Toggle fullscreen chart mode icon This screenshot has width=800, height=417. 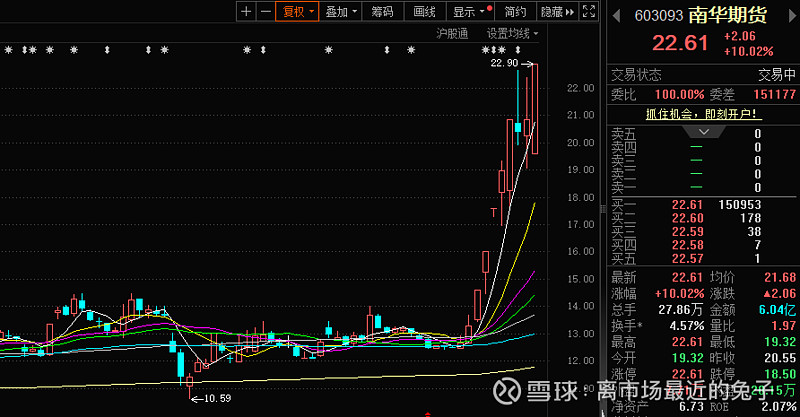589,11
